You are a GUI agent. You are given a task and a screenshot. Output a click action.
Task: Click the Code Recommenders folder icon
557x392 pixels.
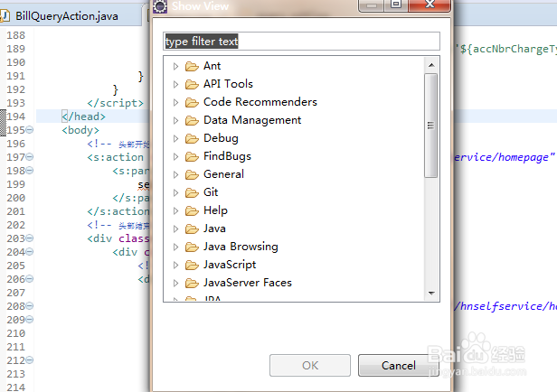[192, 103]
